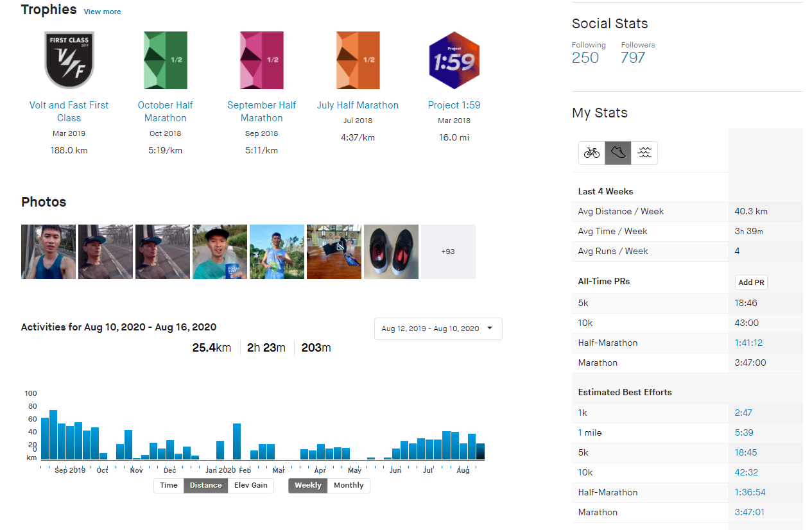Set chart to Weekly view
The width and height of the screenshot is (812, 530).
tap(308, 485)
